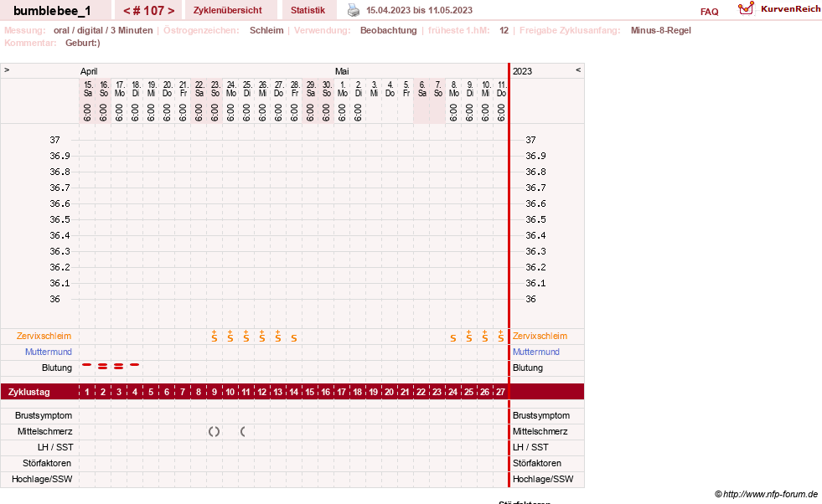822x504 pixels.
Task: Click the comment text 'Geburt:)'
Action: (x=83, y=43)
